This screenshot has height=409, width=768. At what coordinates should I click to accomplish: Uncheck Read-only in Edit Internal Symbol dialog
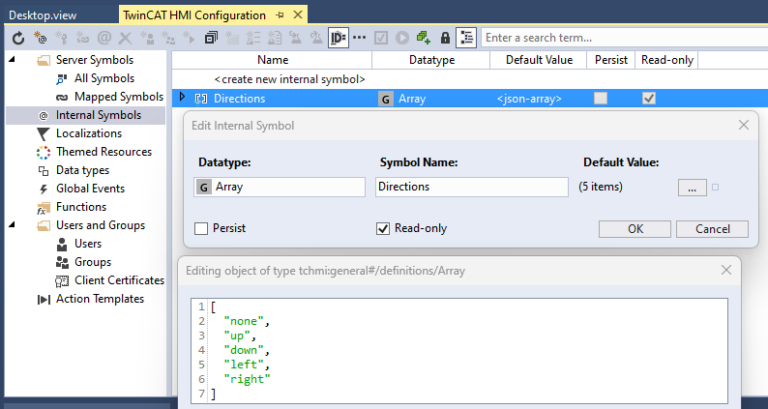[382, 228]
